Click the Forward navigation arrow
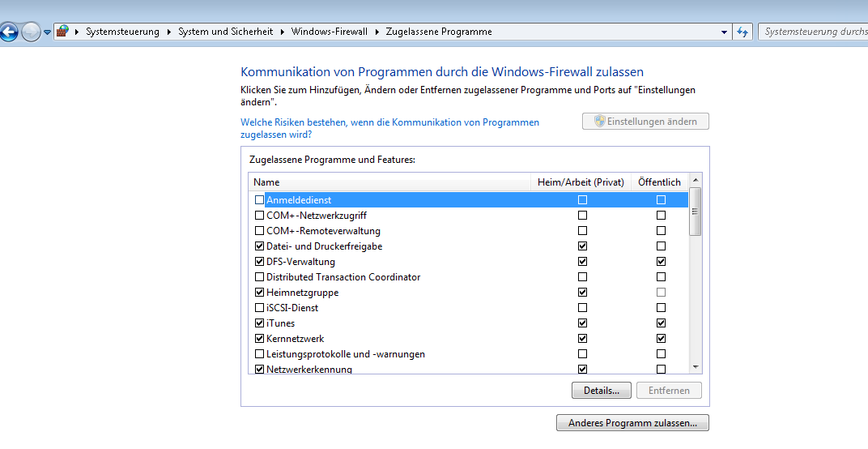Screen dimensions: 868x449 (x=31, y=32)
